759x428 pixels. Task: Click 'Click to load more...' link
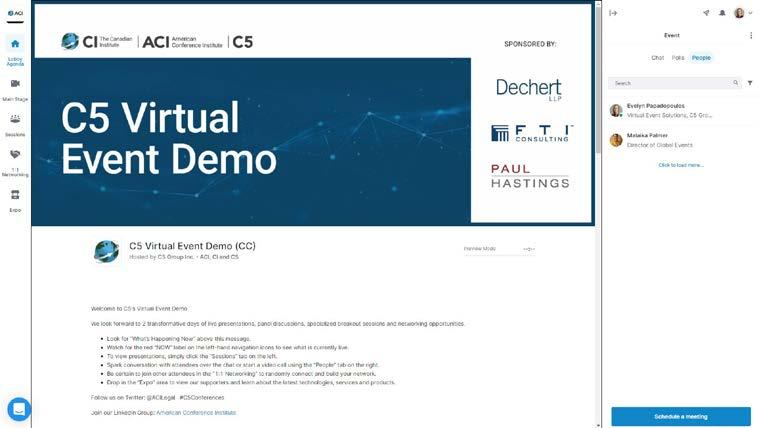click(681, 165)
